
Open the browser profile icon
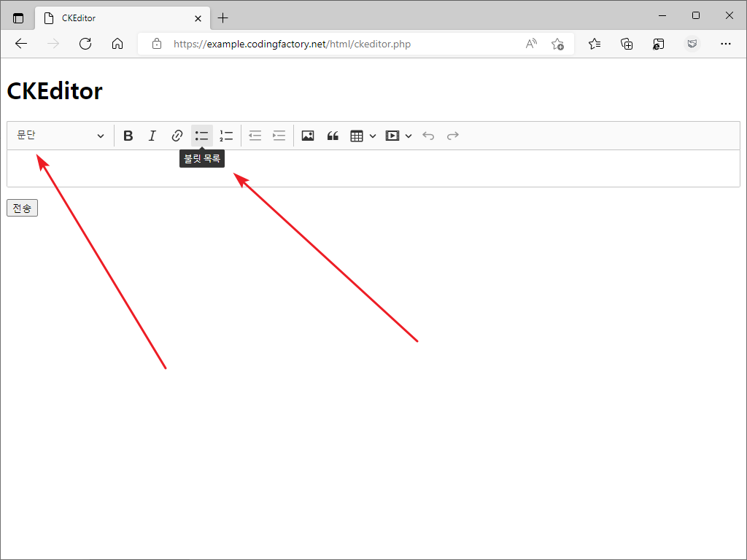pyautogui.click(x=692, y=44)
